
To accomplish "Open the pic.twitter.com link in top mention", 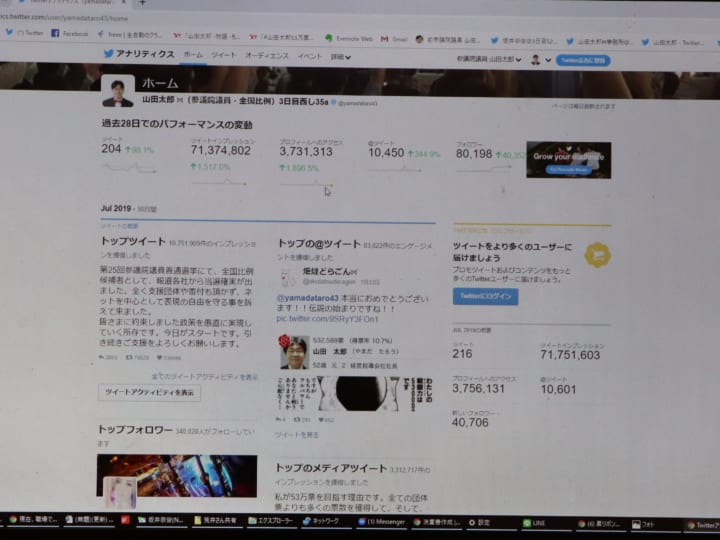I will tap(328, 319).
